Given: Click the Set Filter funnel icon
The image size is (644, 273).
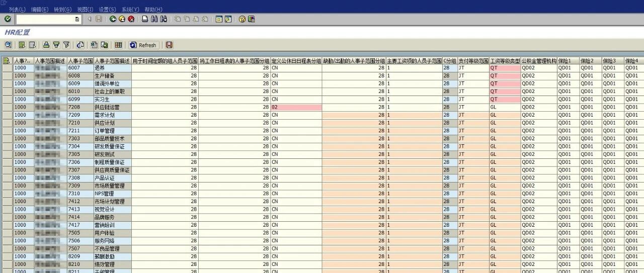Looking at the screenshot, I should pyautogui.click(x=66, y=45).
